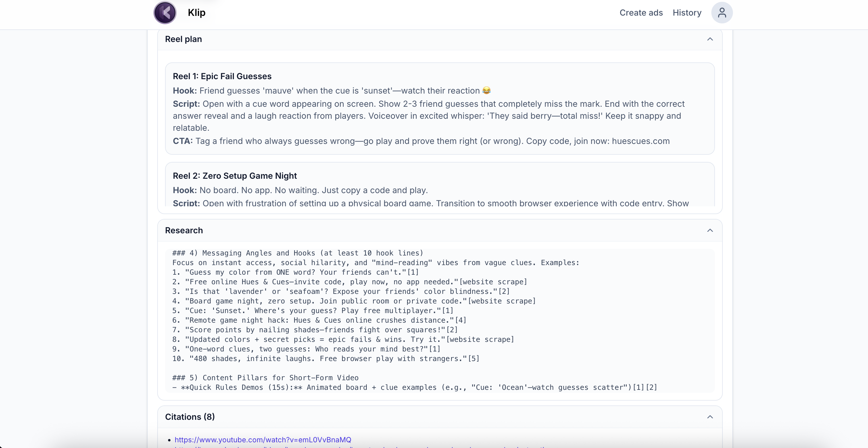The height and width of the screenshot is (448, 868).
Task: Click the Klip brand name text
Action: pyautogui.click(x=197, y=13)
